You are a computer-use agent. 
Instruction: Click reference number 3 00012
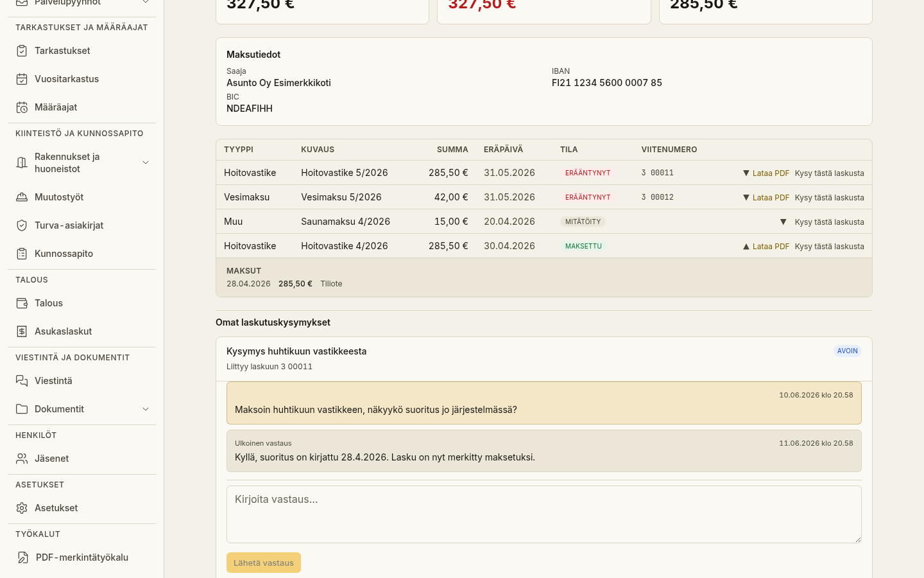657,197
